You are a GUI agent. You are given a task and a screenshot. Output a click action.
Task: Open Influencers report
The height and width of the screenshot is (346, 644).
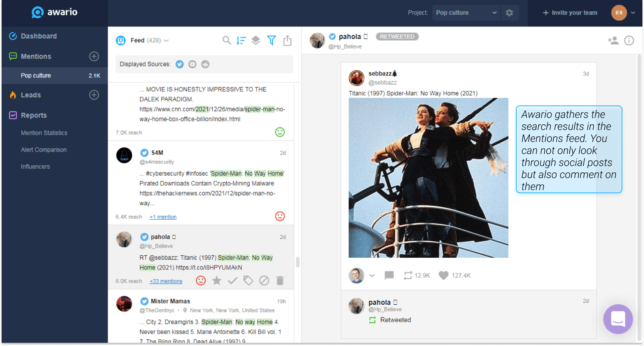point(35,167)
